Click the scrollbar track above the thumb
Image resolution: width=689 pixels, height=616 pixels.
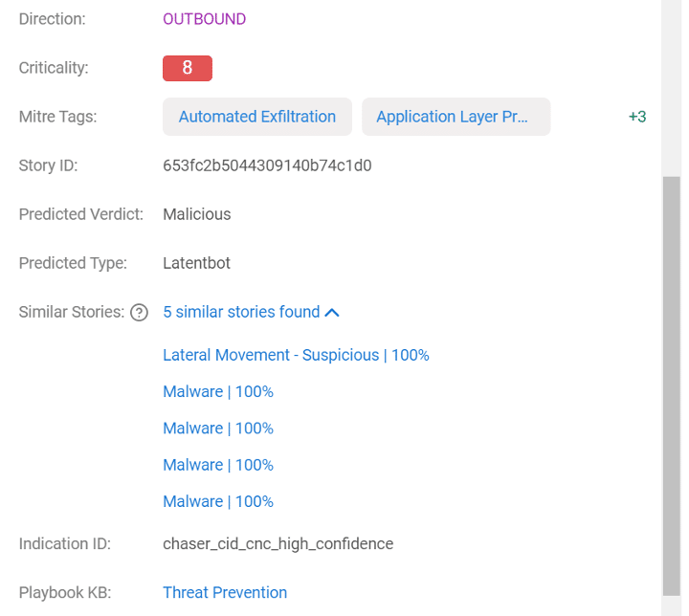click(x=672, y=88)
